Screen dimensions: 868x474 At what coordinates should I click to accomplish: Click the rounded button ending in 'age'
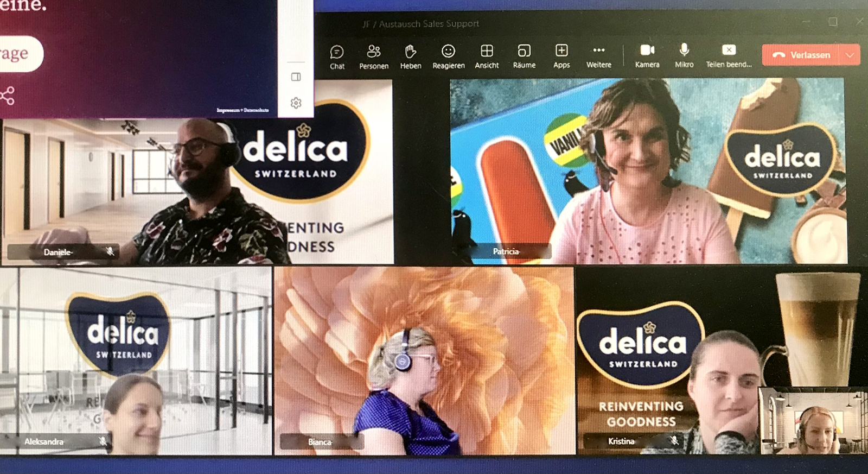20,54
